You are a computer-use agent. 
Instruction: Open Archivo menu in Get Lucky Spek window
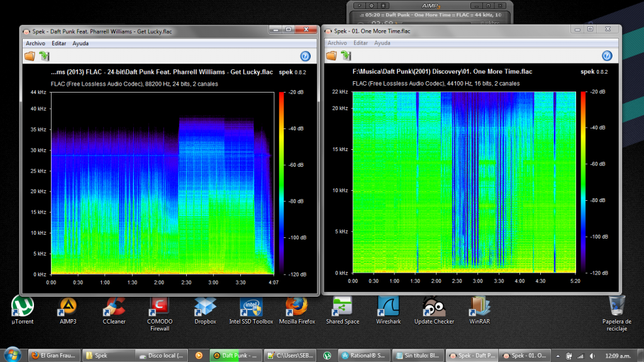pos(35,43)
